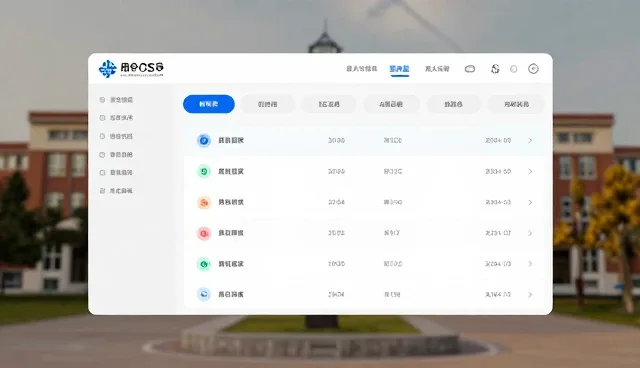Click the orange round icon in the third list row
The width and height of the screenshot is (640, 368).
(x=204, y=202)
